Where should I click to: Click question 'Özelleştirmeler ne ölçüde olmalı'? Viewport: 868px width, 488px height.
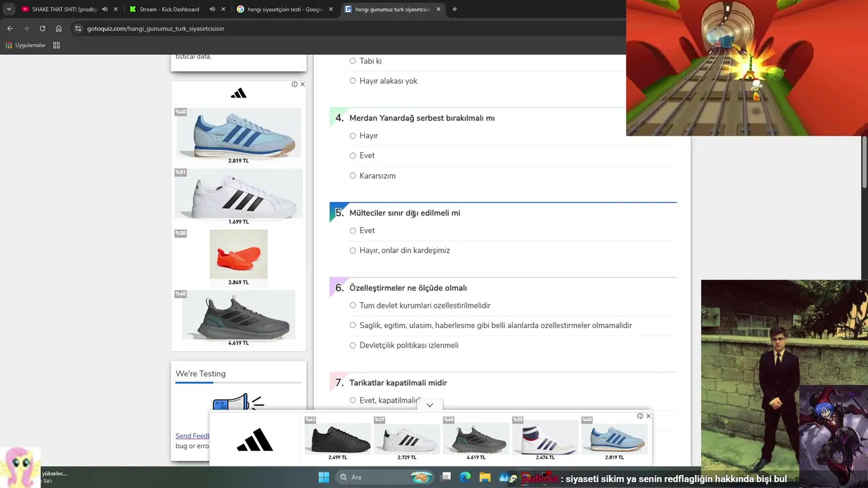[408, 288]
